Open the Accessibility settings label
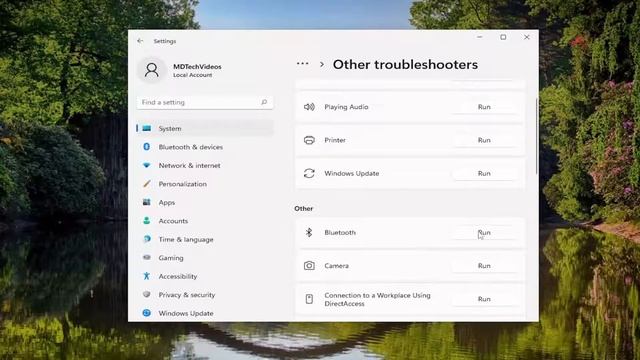 tap(178, 276)
